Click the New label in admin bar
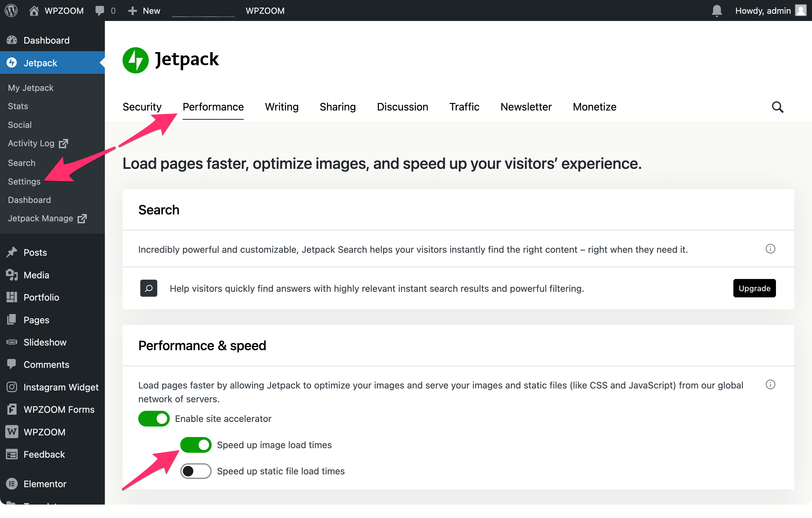 click(151, 11)
